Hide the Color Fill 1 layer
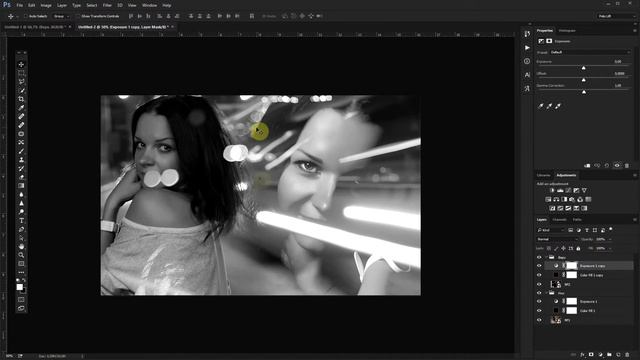The image size is (640, 360). click(x=539, y=311)
